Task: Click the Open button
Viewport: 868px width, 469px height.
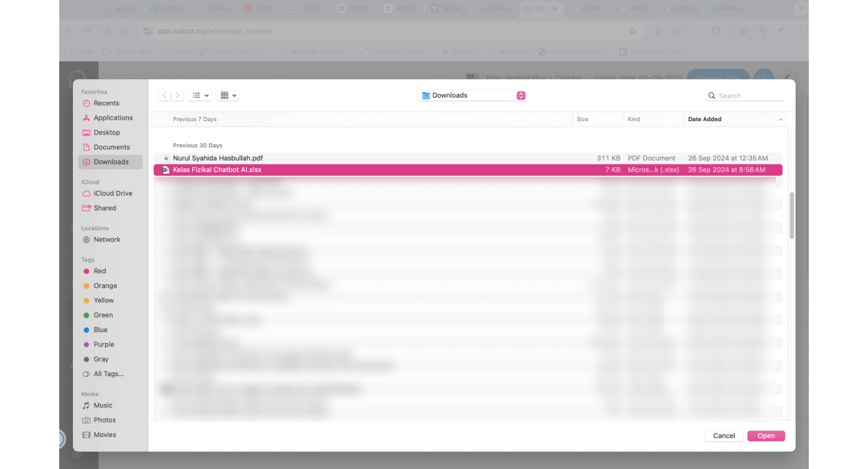Action: click(766, 436)
